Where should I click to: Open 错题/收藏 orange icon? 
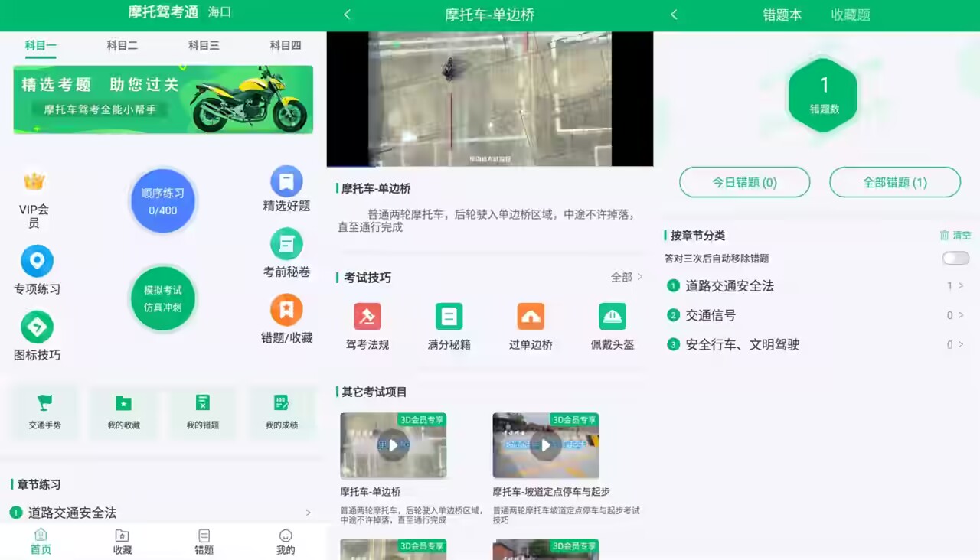(286, 310)
